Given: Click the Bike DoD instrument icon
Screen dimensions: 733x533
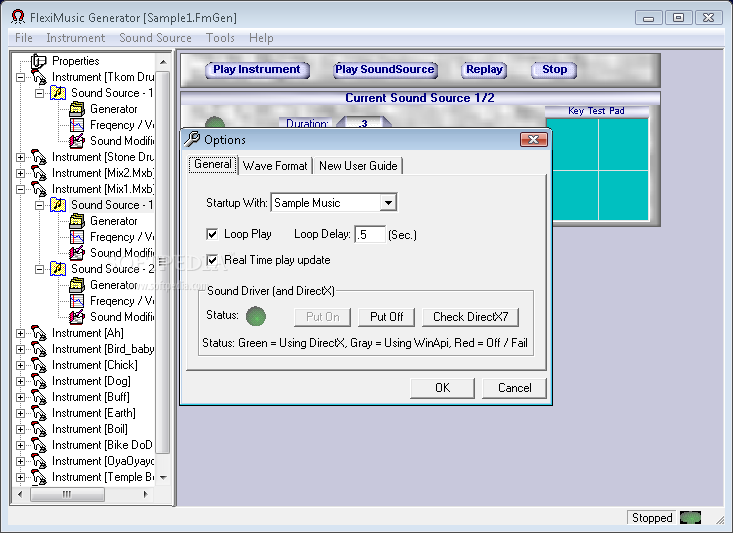Looking at the screenshot, I should pyautogui.click(x=39, y=445).
